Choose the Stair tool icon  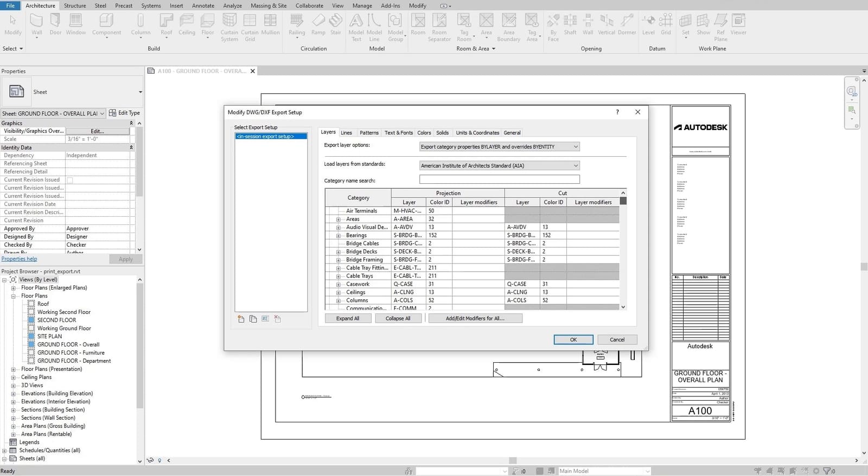pos(336,24)
